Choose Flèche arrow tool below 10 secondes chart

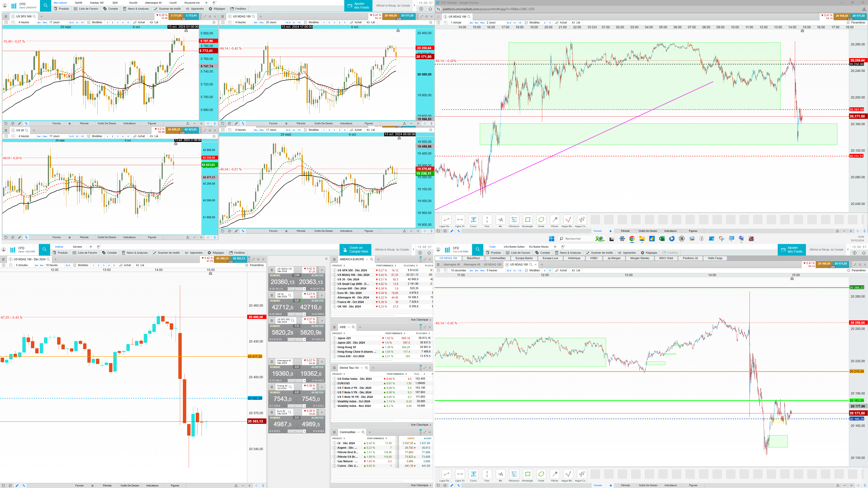pyautogui.click(x=555, y=474)
